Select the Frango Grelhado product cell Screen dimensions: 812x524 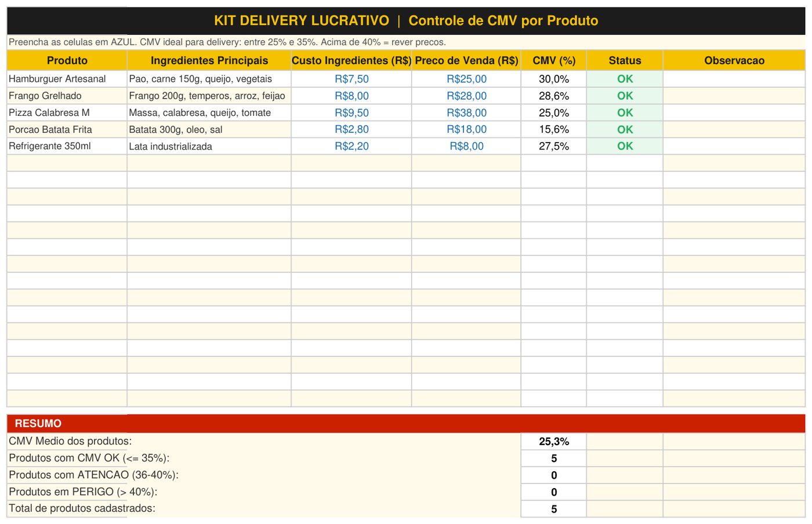[67, 96]
